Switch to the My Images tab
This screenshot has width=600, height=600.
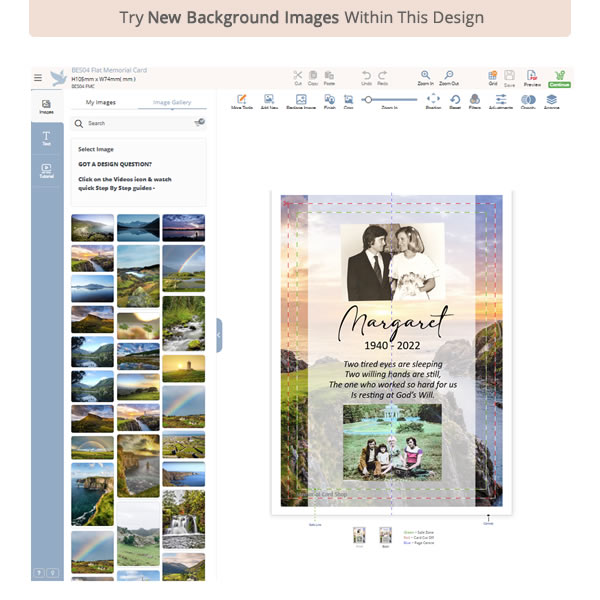(x=100, y=102)
